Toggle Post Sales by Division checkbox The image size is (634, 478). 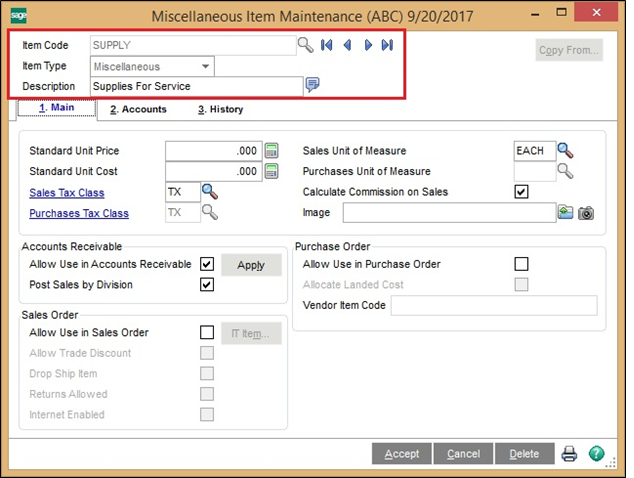point(207,285)
